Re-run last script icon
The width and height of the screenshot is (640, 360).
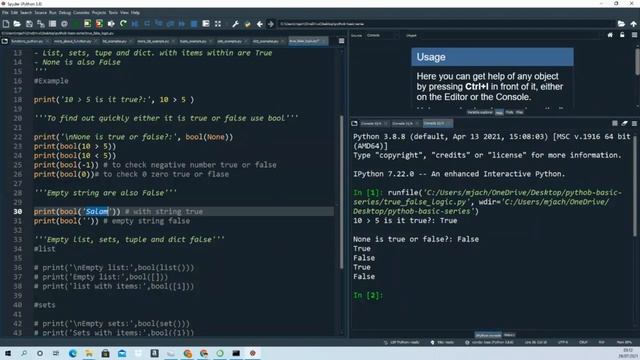(x=123, y=24)
